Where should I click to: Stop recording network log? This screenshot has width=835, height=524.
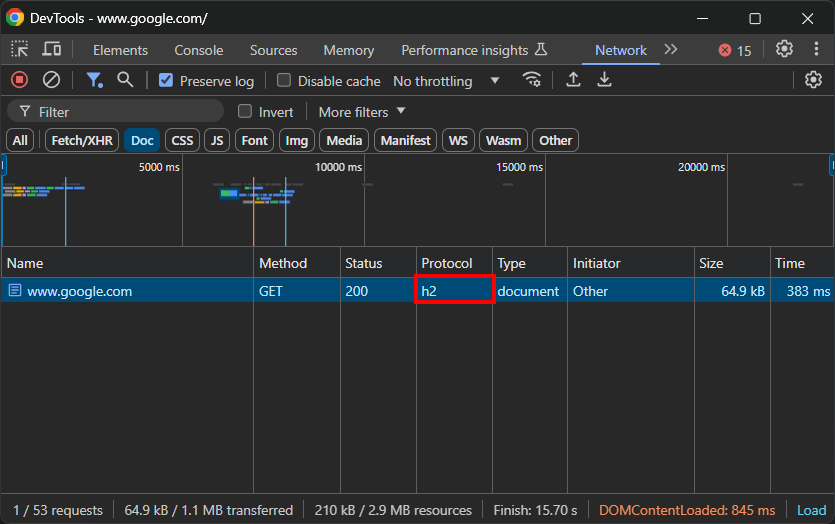[19, 80]
